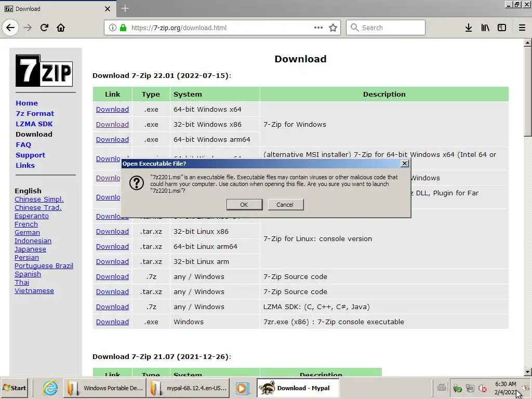Click the page scrollbar down arrow
Screen dimensions: 532x399
[x=528, y=372]
